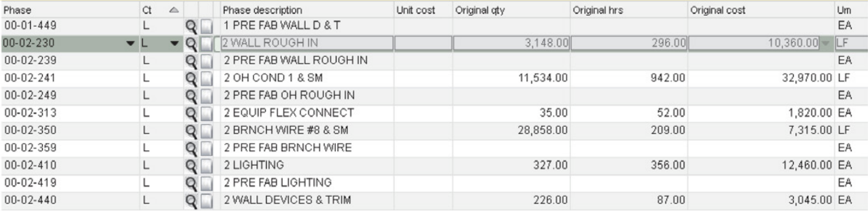The image size is (868, 211).
Task: Sort by Ct column header
Action: 162,10
